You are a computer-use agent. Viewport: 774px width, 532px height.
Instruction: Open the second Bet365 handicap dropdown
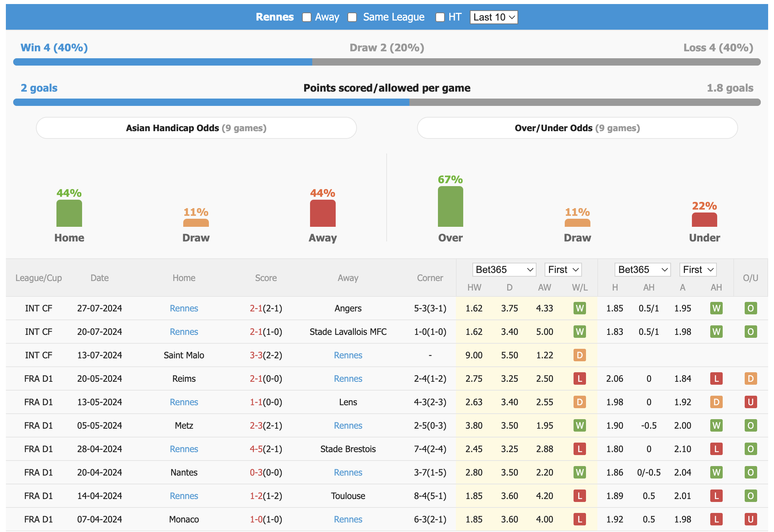tap(642, 270)
